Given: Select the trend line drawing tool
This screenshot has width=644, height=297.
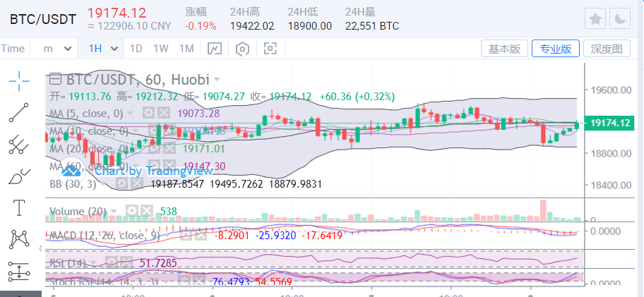Looking at the screenshot, I should [19, 112].
